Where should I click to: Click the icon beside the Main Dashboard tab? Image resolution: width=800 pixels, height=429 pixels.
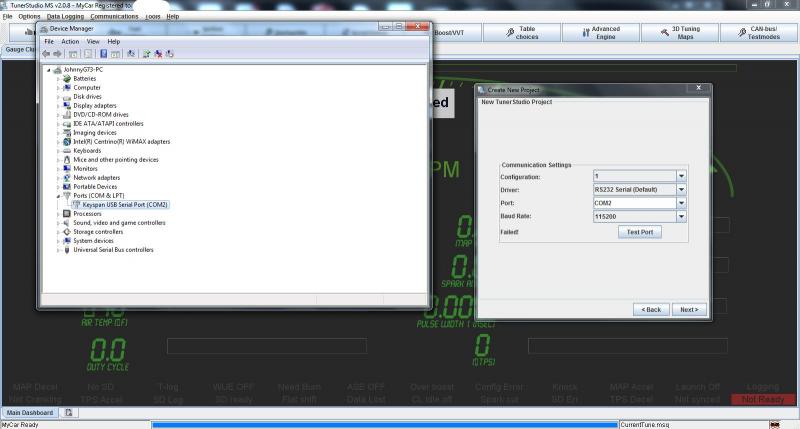click(69, 413)
